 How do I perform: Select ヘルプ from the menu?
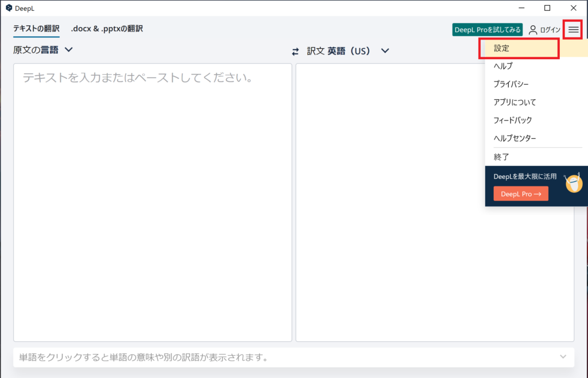[536, 66]
